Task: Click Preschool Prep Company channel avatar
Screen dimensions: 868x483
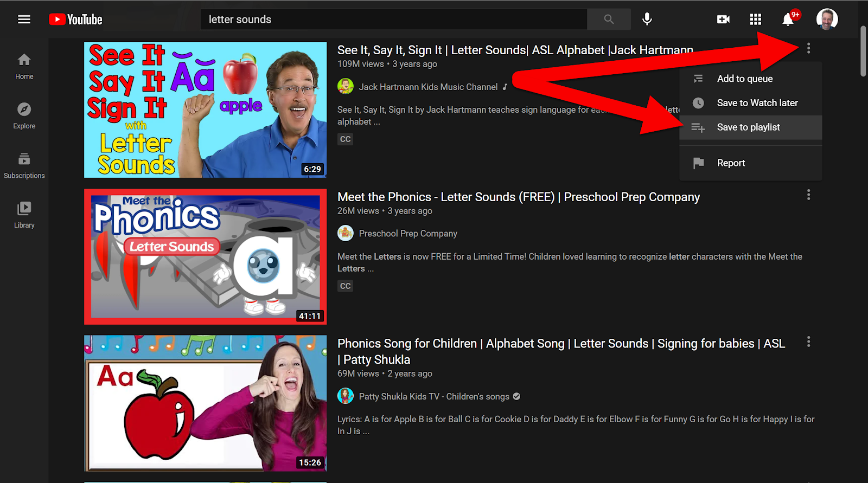Action: 346,233
